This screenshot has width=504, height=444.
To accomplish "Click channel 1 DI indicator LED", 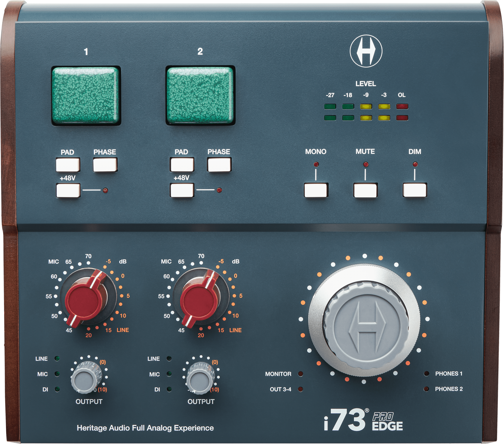I will [57, 389].
